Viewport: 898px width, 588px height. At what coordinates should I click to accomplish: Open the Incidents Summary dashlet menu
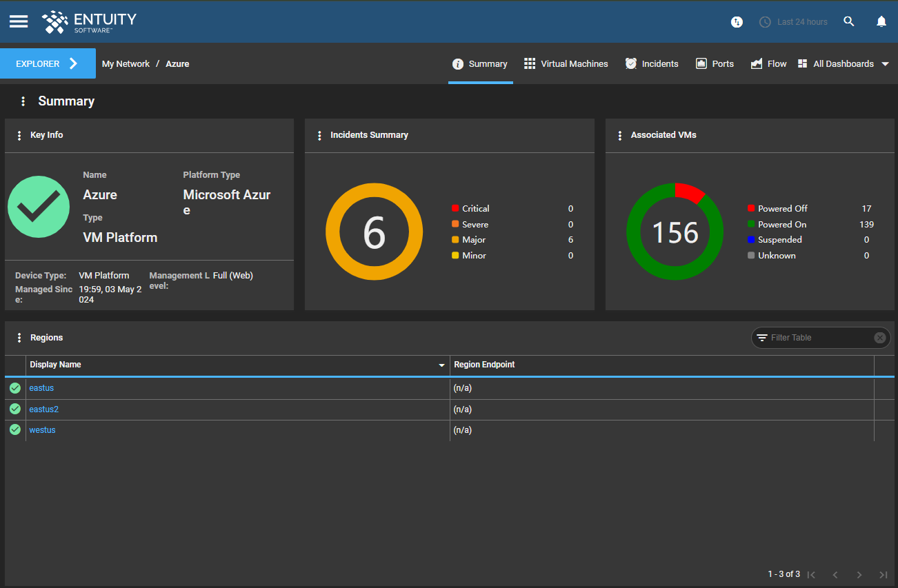click(319, 135)
